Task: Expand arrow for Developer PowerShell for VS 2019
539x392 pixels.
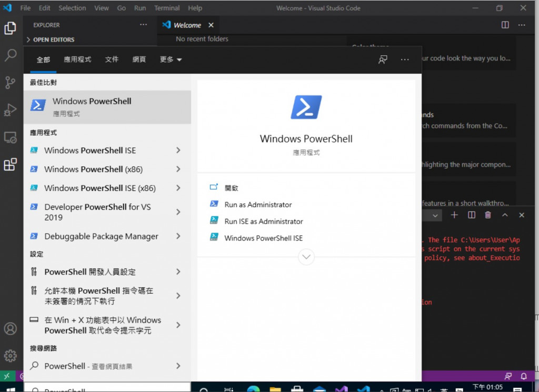Action: (178, 212)
